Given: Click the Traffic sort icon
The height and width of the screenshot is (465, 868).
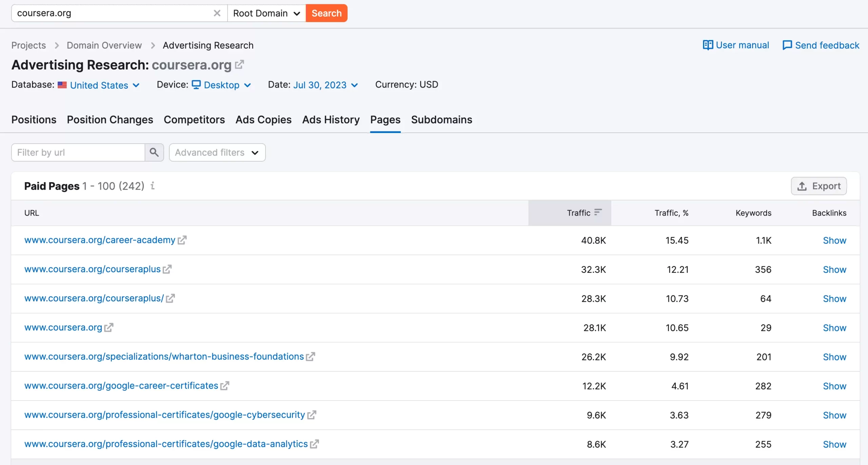Looking at the screenshot, I should point(598,212).
